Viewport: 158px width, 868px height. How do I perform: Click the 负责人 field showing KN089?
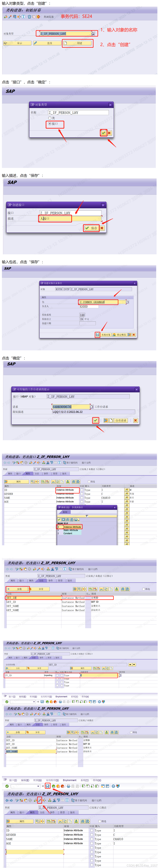click(89, 307)
